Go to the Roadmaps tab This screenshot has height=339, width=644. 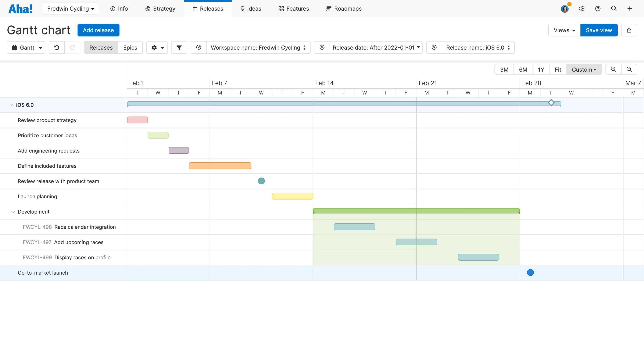point(344,9)
